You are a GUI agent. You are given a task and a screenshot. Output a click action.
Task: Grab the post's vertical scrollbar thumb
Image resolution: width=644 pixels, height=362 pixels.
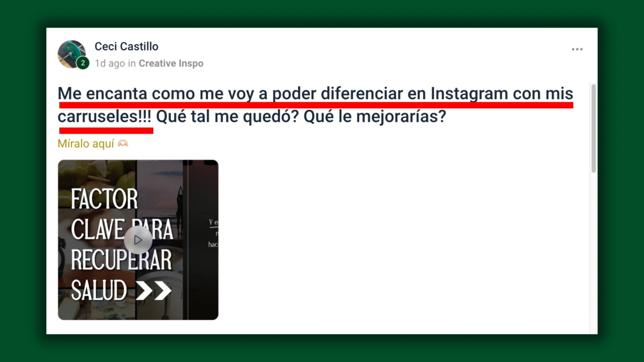click(594, 128)
